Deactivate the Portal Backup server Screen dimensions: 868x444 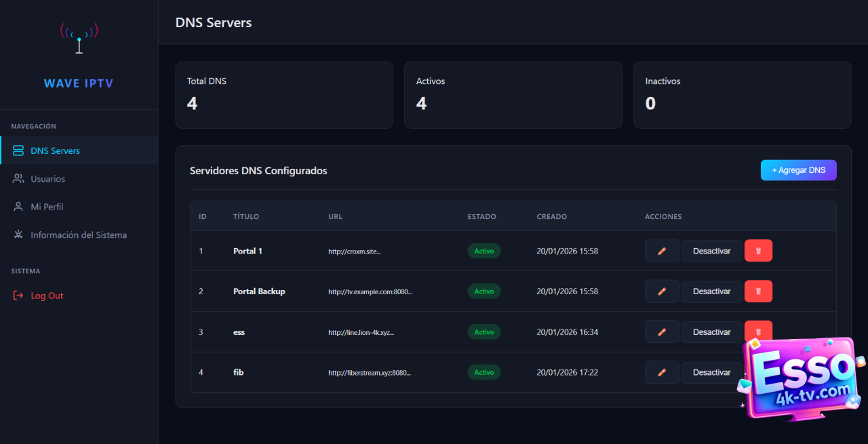[711, 291]
